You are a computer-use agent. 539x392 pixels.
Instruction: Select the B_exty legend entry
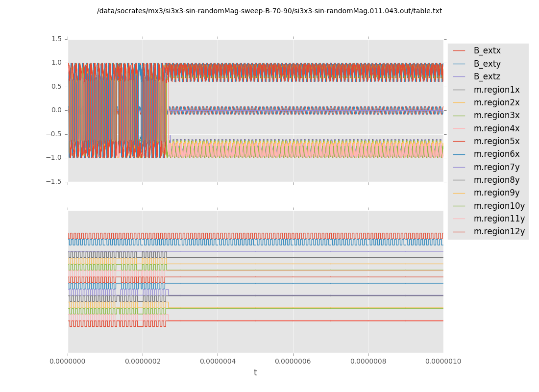click(x=487, y=64)
